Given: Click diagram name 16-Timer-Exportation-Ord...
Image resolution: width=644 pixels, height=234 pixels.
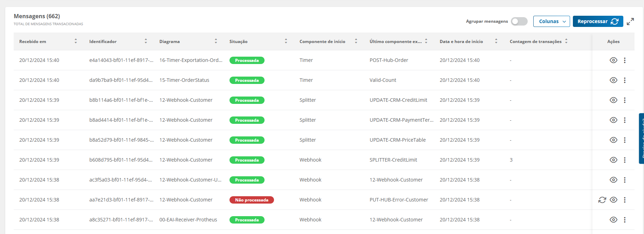Looking at the screenshot, I should coord(191,60).
